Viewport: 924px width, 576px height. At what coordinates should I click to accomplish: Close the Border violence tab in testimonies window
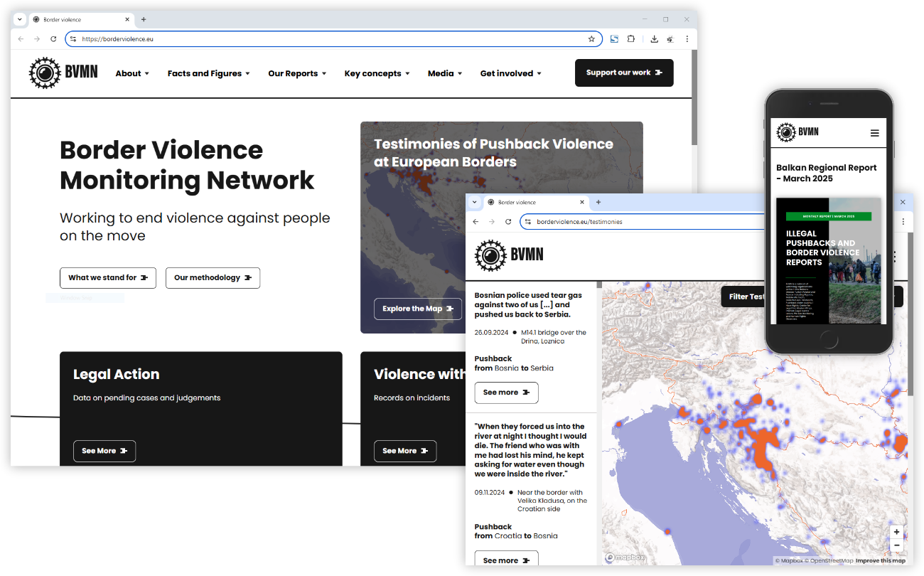click(x=583, y=202)
